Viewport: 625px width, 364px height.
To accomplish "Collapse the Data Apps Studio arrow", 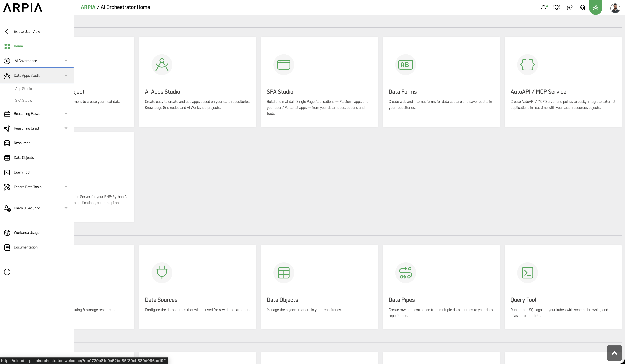I will (x=66, y=75).
